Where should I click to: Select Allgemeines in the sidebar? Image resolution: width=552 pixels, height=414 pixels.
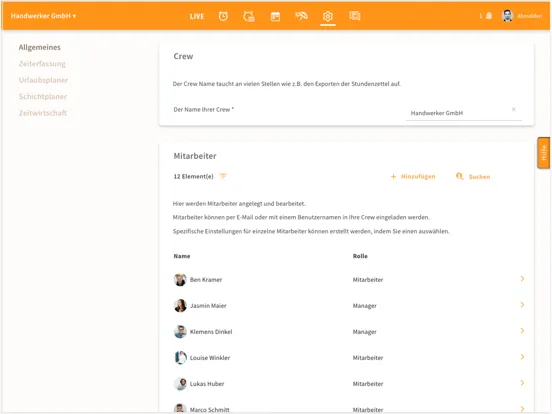[39, 47]
